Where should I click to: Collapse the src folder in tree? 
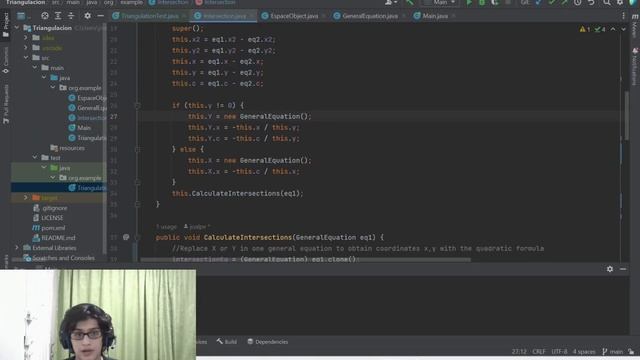[x=26, y=58]
